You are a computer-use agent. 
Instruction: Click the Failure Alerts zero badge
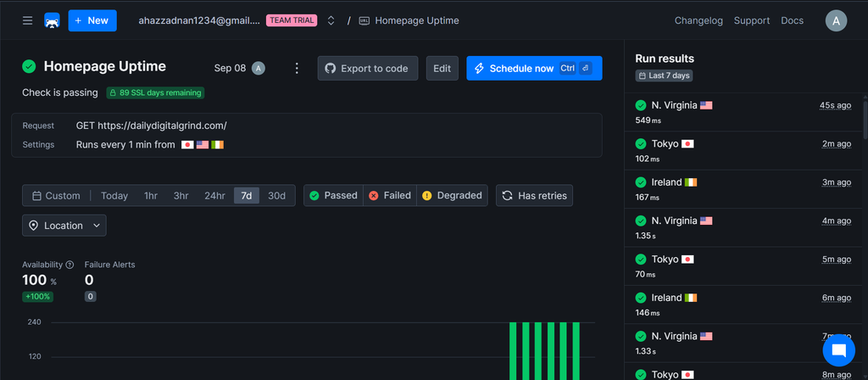click(x=90, y=296)
